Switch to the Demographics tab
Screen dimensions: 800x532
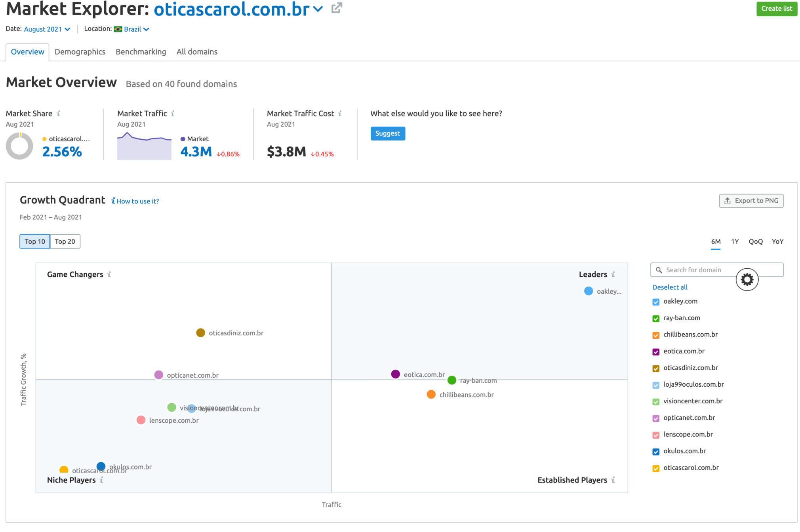pyautogui.click(x=80, y=52)
